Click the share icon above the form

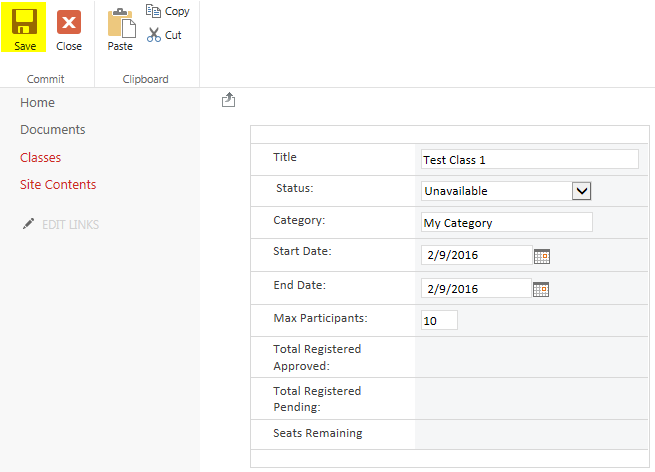228,100
